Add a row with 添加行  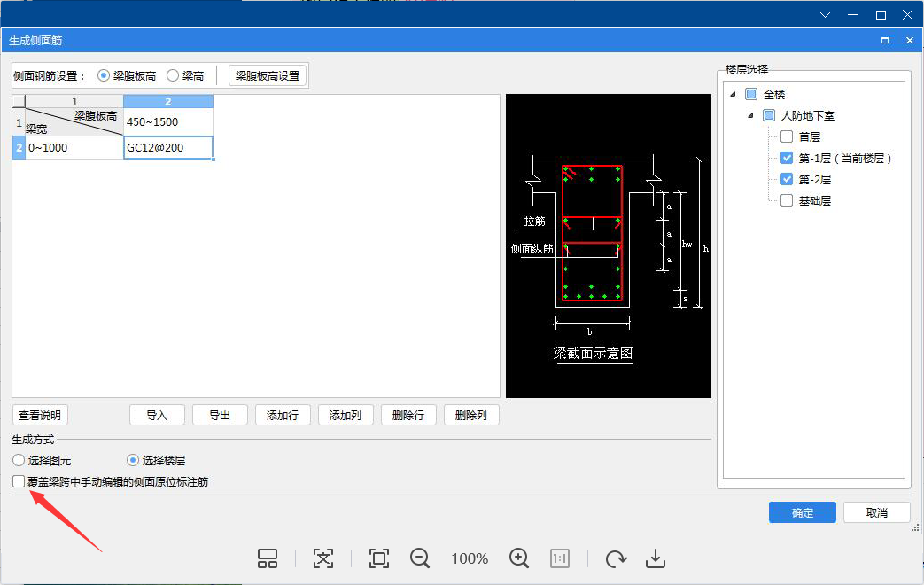click(283, 415)
